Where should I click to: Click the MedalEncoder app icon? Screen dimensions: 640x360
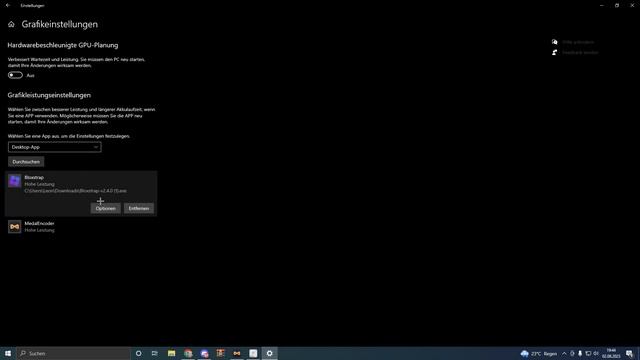(x=15, y=227)
